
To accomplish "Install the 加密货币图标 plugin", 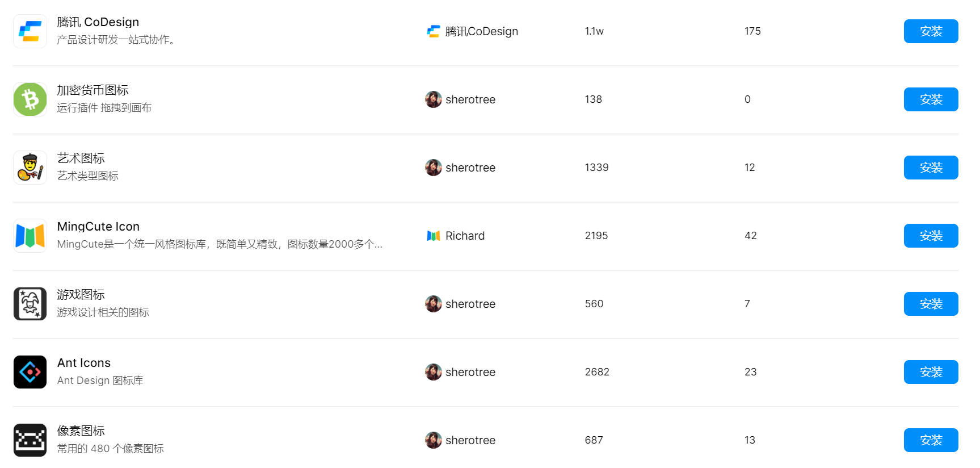I will pos(931,99).
